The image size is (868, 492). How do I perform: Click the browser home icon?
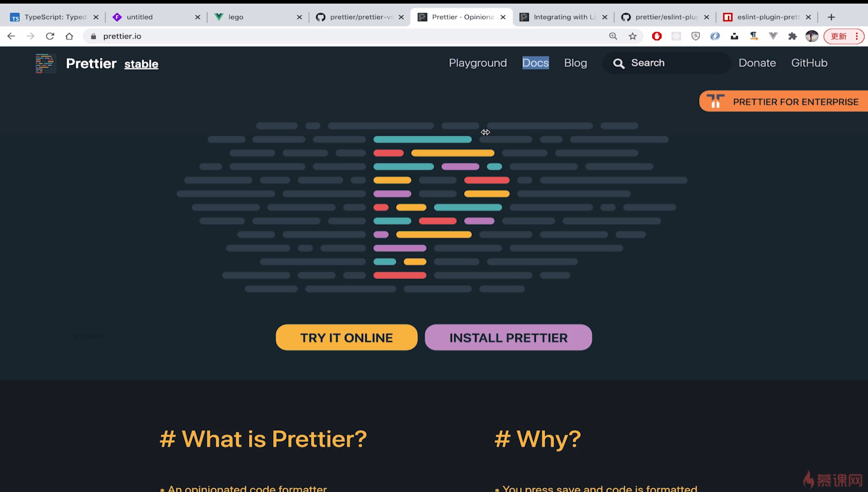69,36
